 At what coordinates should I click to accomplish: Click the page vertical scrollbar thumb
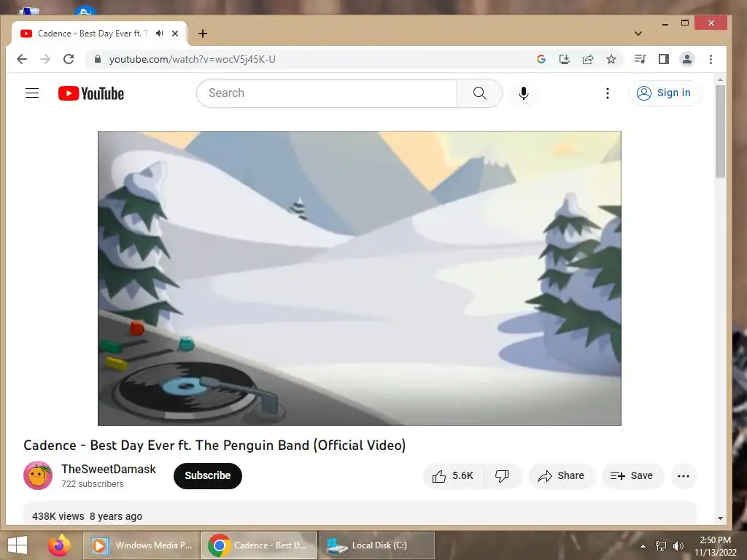point(720,132)
